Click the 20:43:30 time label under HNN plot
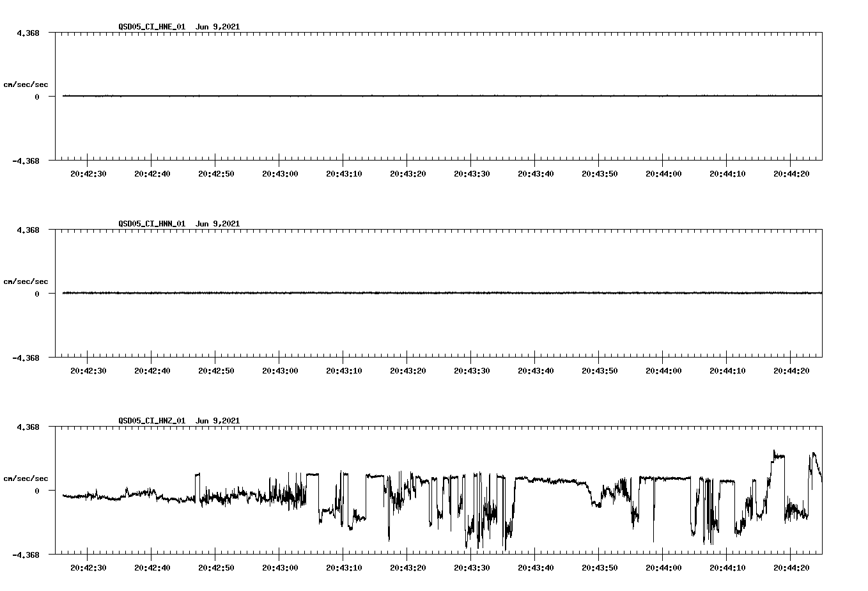Image resolution: width=868 pixels, height=591 pixels. pos(472,371)
